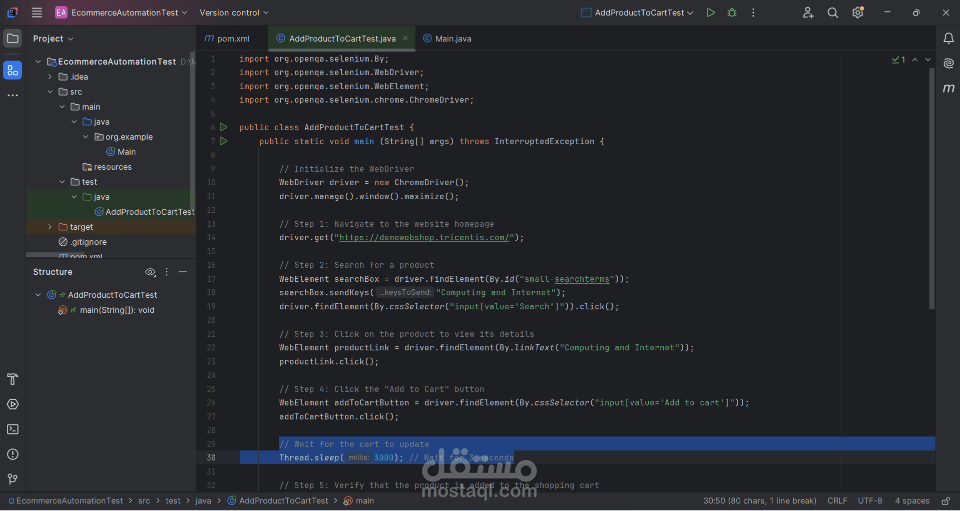Open the Git tool window
Viewport: 960px width, 511px height.
point(12,479)
